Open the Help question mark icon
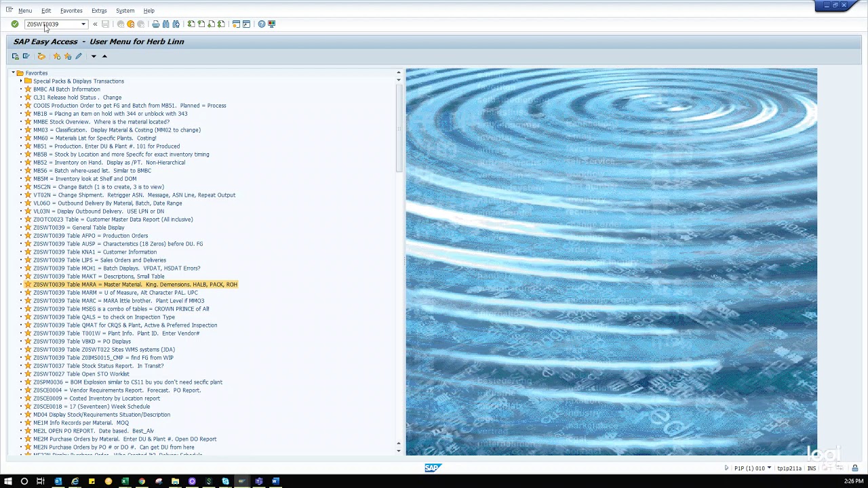 (x=262, y=24)
